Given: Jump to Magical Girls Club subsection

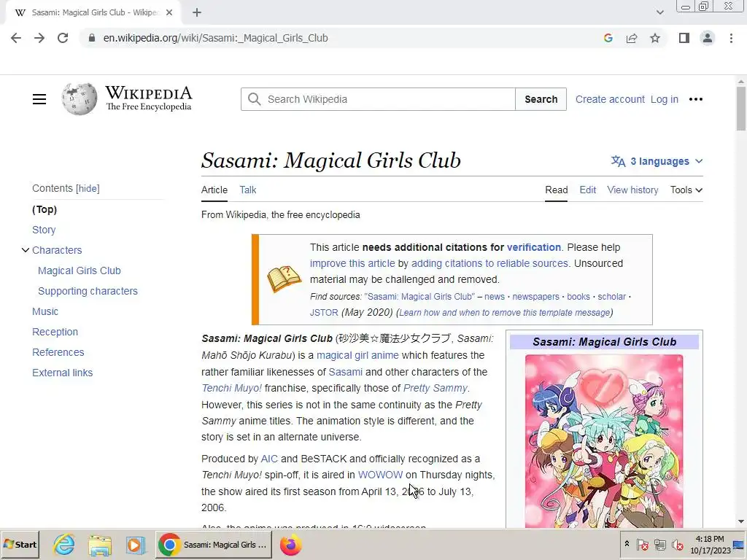Looking at the screenshot, I should [79, 271].
